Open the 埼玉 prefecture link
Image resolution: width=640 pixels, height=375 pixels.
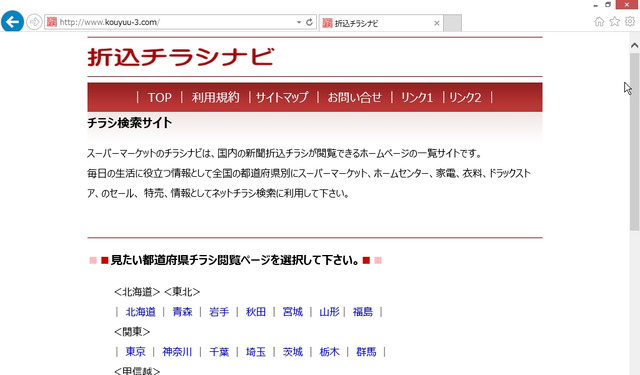click(x=256, y=352)
